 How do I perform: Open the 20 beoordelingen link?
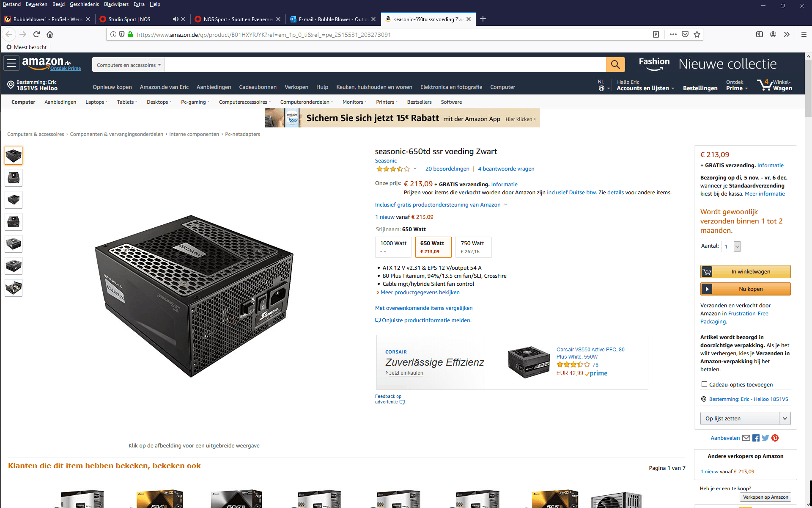click(447, 168)
